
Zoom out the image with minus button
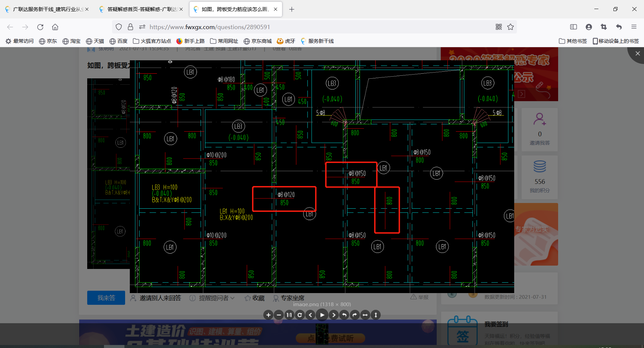(x=279, y=315)
